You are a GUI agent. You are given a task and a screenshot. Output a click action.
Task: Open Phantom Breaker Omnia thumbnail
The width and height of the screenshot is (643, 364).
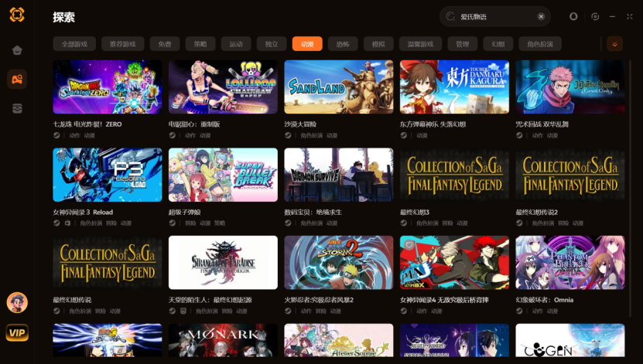tap(570, 263)
